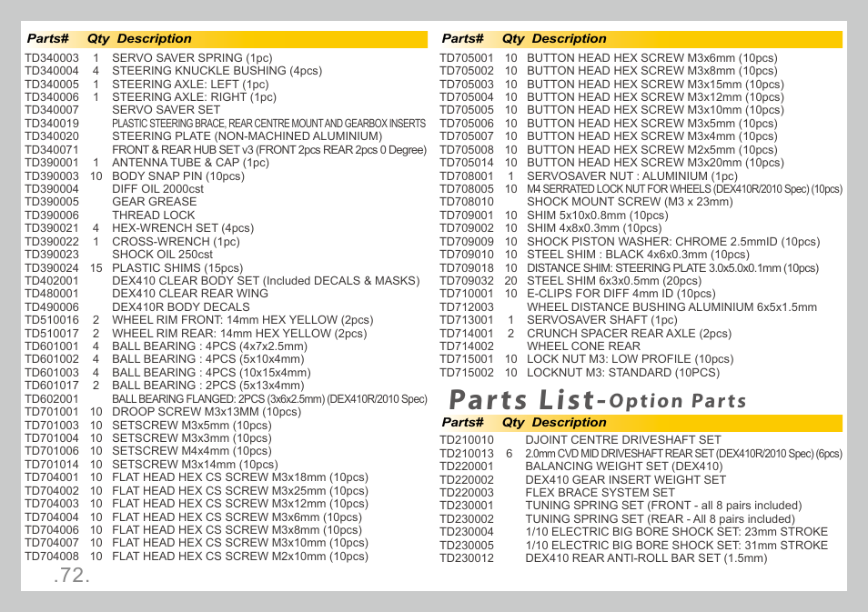Select 'SETSCREW M4x4mm (10pcs)' entry
868x612 pixels.
[192, 451]
